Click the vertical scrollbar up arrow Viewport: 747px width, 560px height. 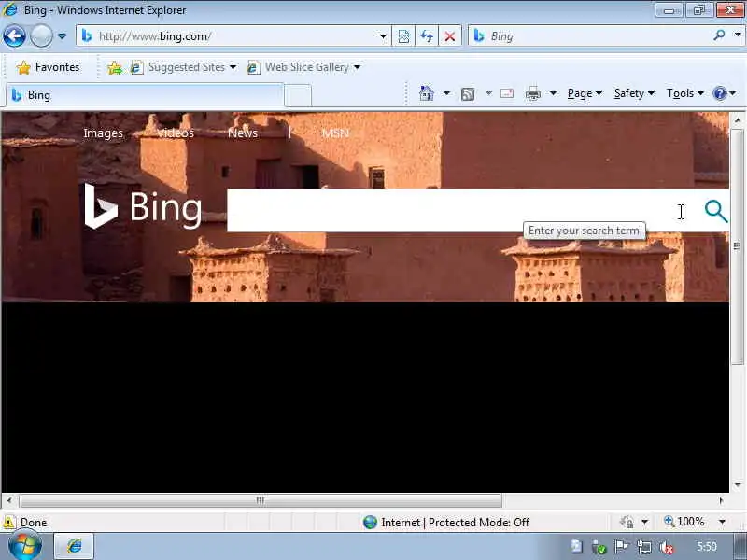738,120
